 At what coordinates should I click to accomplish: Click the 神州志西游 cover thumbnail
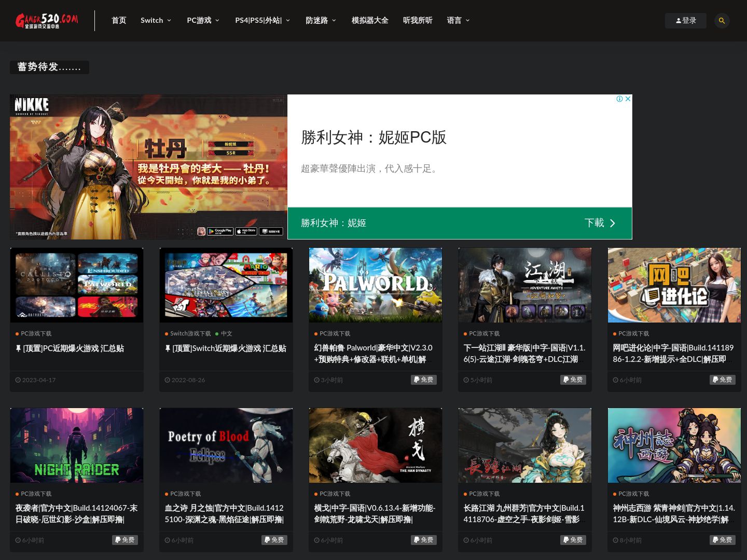coord(674,445)
